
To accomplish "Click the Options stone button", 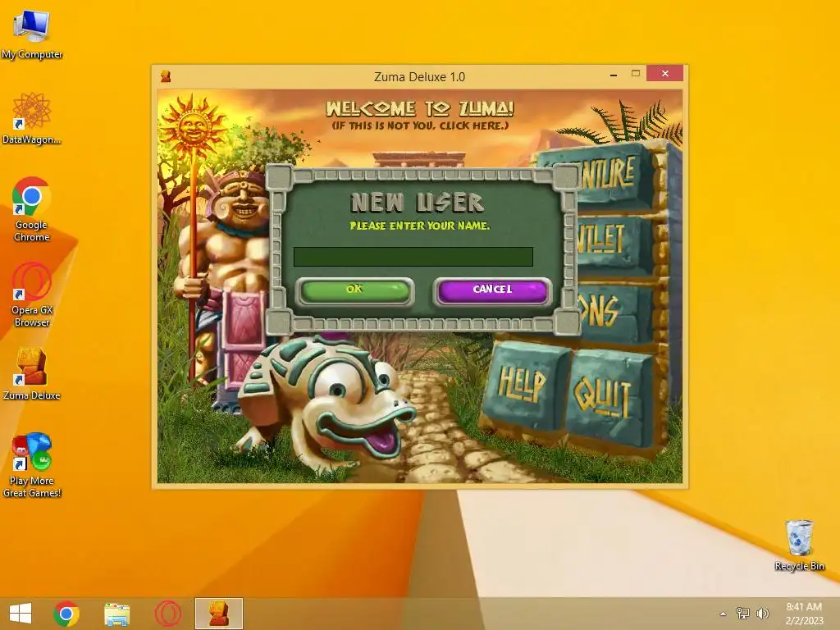I will pyautogui.click(x=614, y=313).
